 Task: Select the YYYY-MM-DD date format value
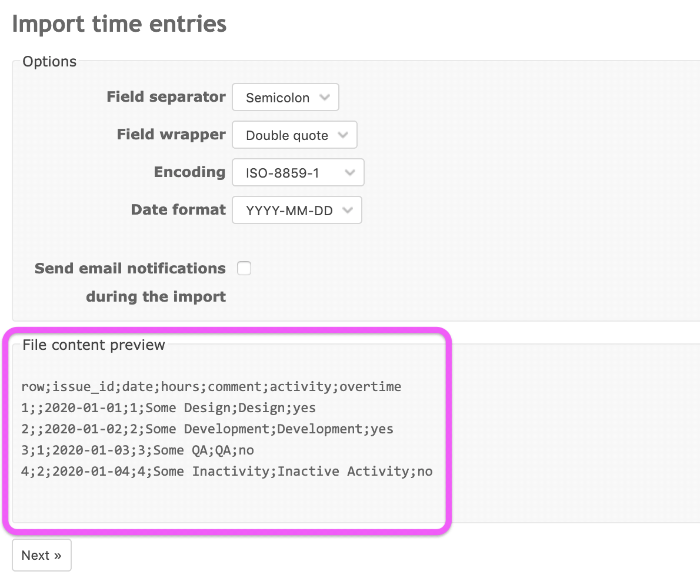[289, 210]
